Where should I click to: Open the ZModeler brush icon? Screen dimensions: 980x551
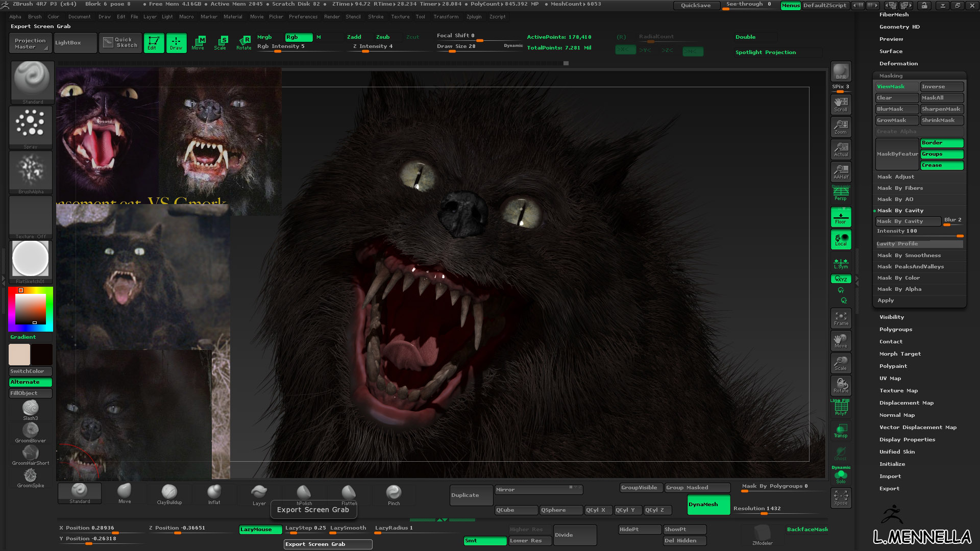(x=762, y=535)
